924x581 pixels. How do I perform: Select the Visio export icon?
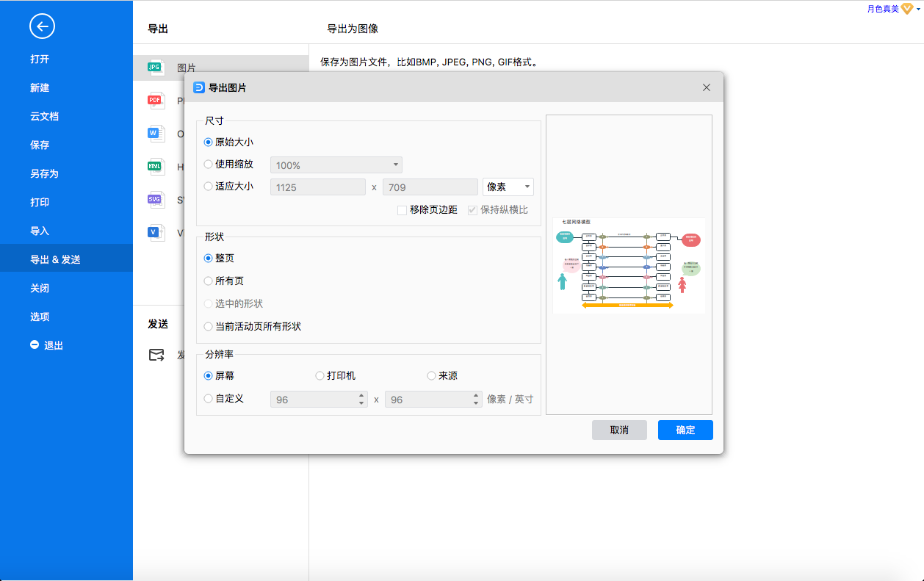155,233
